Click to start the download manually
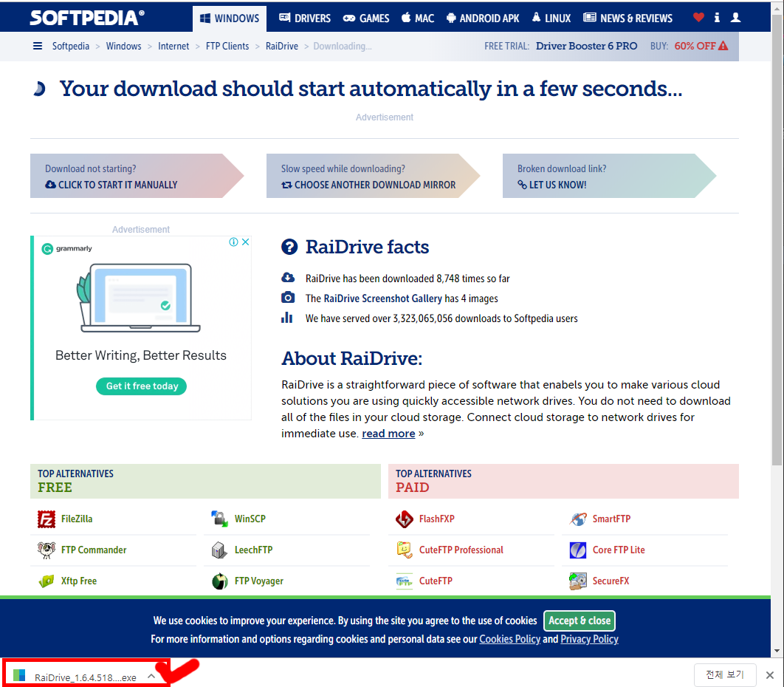 click(x=137, y=176)
